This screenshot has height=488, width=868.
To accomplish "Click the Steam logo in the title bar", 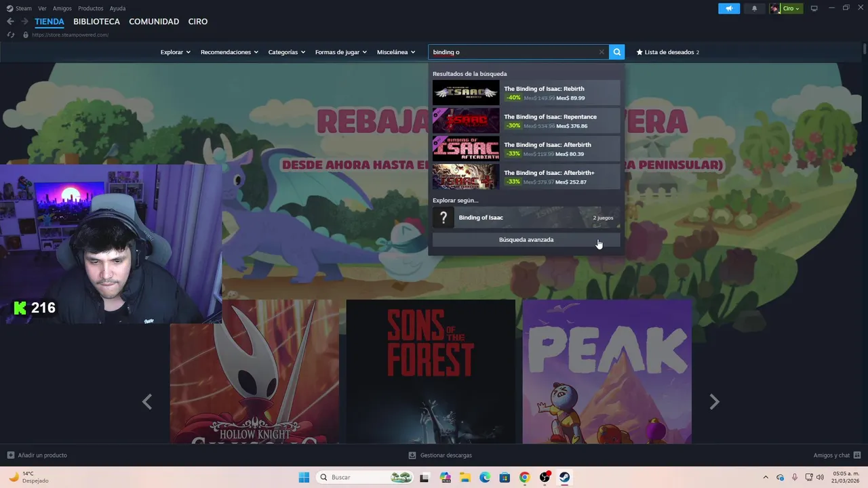I will pyautogui.click(x=9, y=8).
